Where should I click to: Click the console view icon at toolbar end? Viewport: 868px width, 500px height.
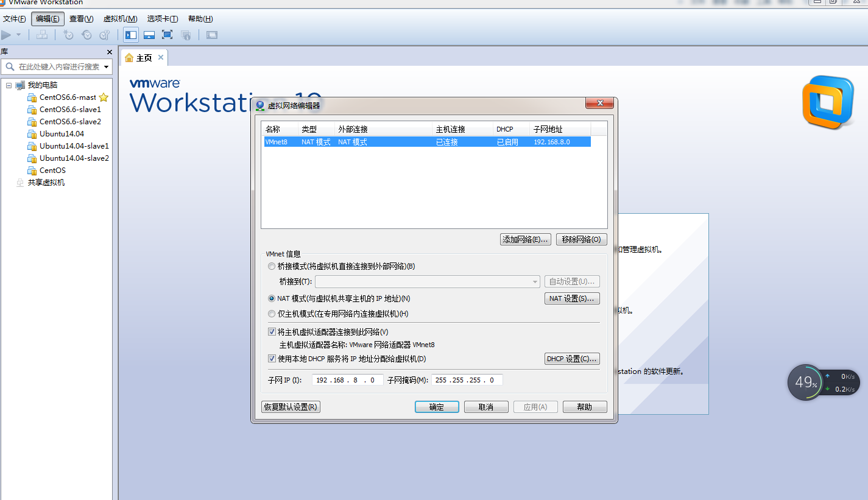coord(211,35)
